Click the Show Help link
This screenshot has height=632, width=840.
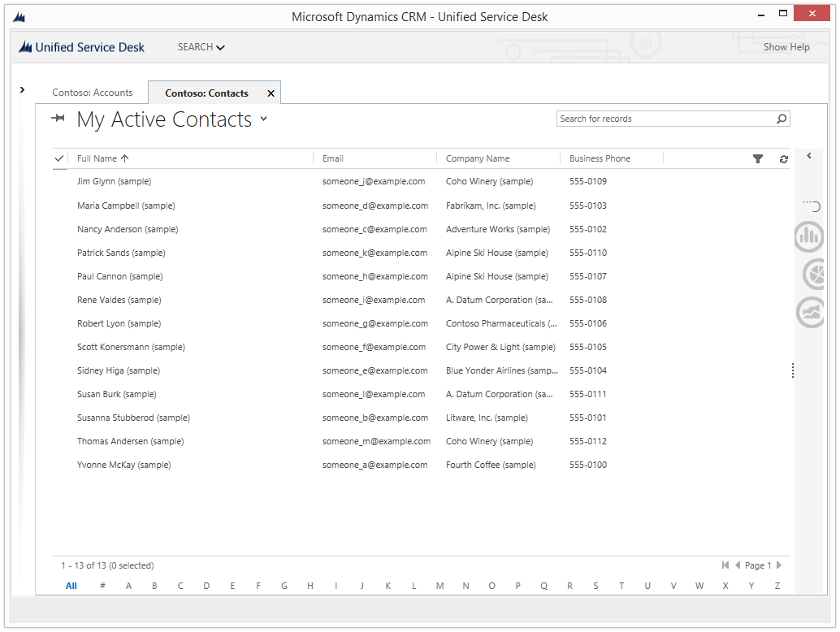[x=786, y=47]
